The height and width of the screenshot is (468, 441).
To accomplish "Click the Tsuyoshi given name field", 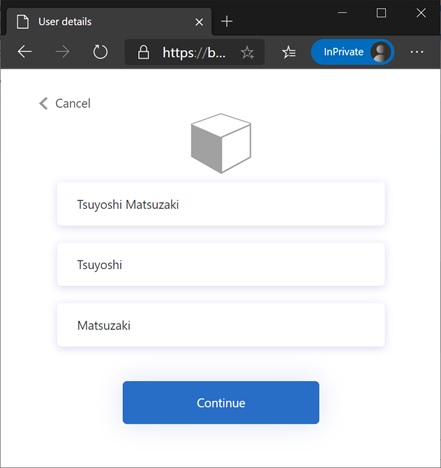I will point(221,264).
